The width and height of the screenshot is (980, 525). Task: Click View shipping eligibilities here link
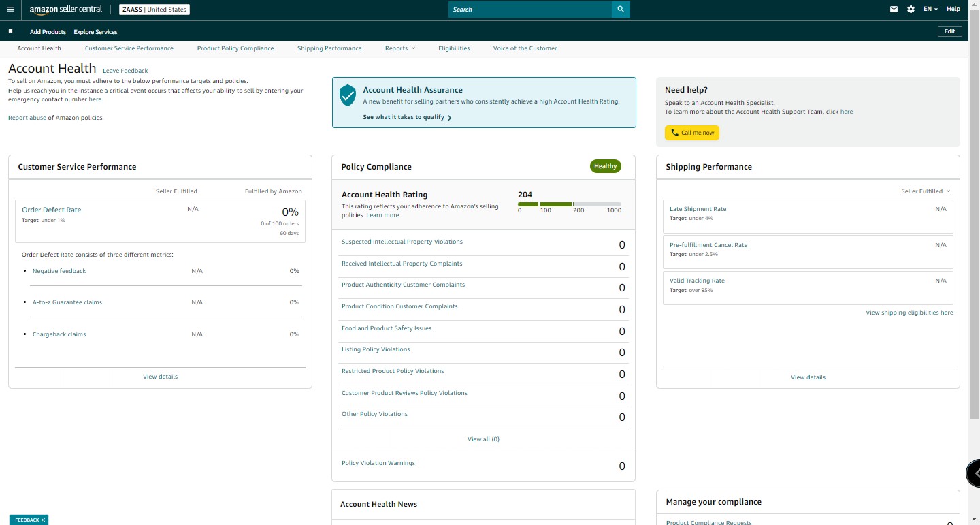(x=909, y=313)
